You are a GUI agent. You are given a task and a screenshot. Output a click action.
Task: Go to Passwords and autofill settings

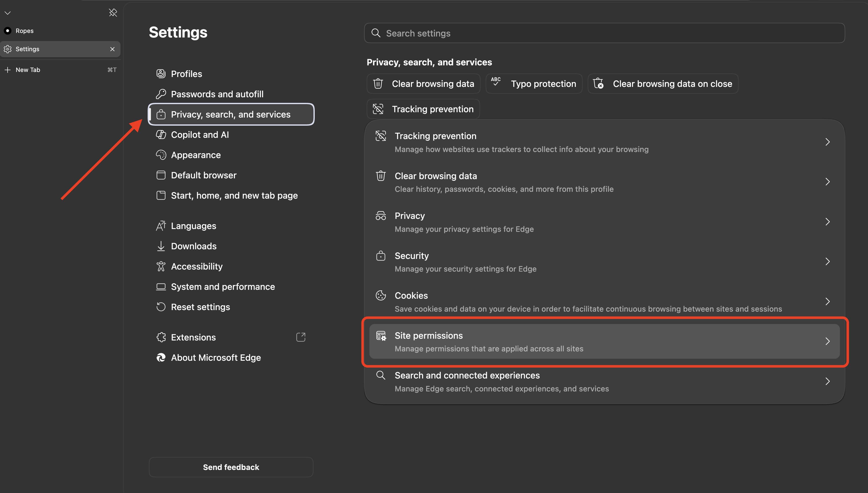[231, 94]
